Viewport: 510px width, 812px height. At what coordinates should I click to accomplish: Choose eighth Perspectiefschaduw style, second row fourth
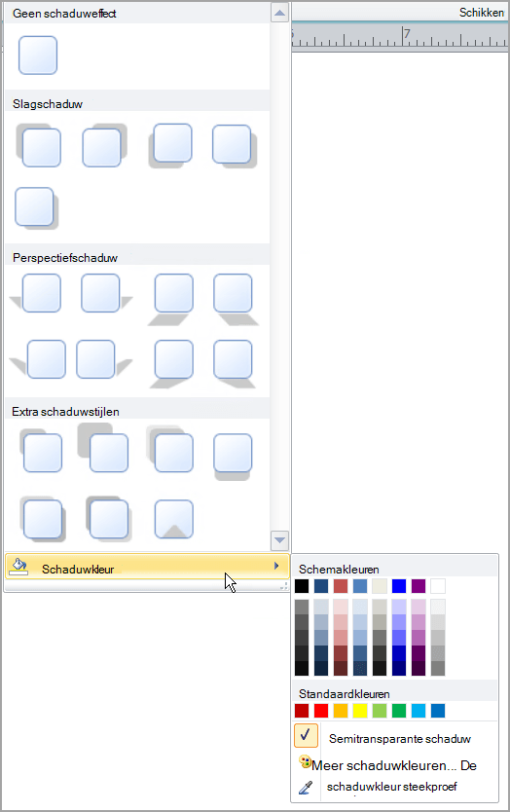235,364
